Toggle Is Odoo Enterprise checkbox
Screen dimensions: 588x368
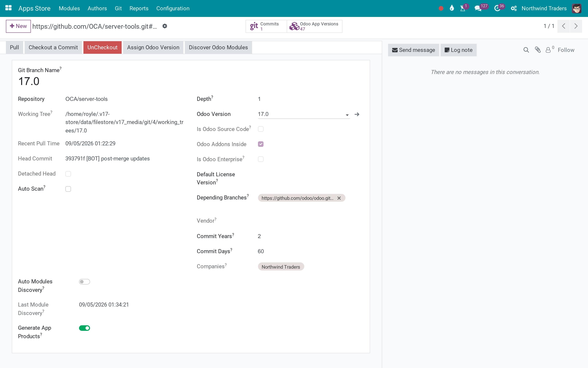[261, 159]
